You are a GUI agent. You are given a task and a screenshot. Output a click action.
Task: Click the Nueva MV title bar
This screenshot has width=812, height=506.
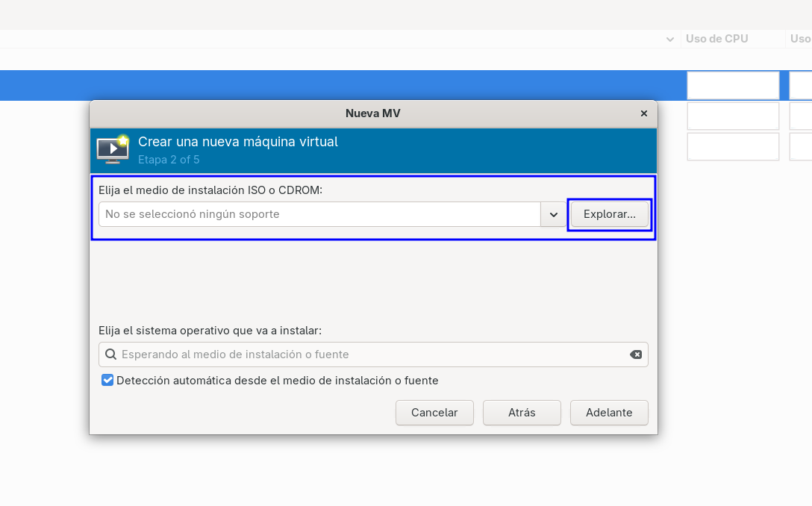tap(373, 113)
